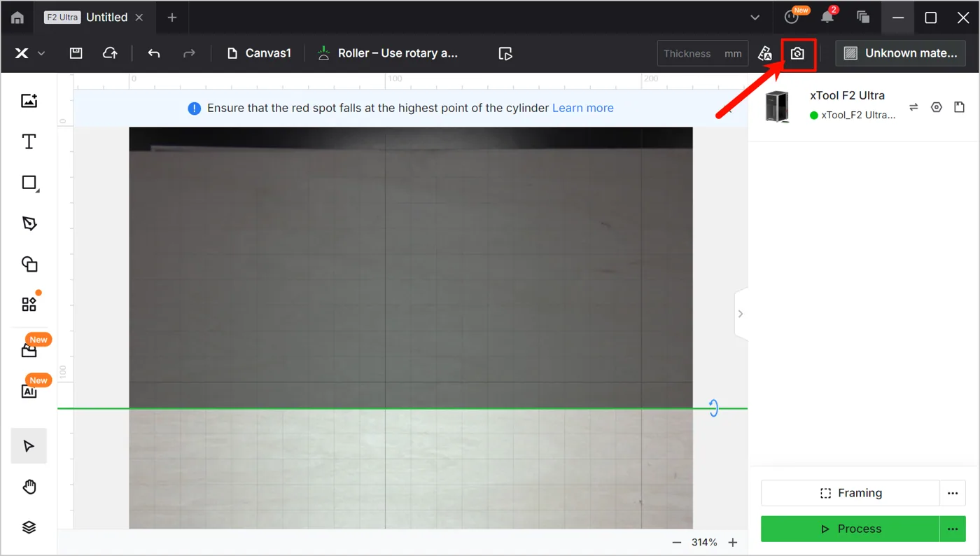This screenshot has width=980, height=556.
Task: Click the xTool_F2 Ultra connection status
Action: click(853, 115)
